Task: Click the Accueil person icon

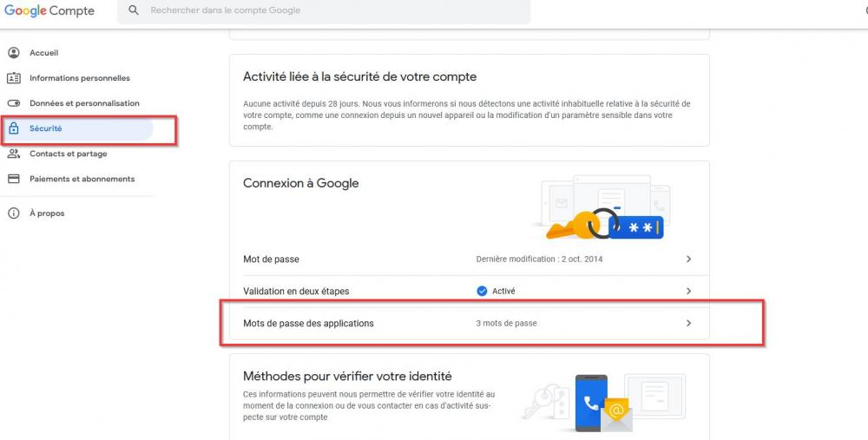Action: [14, 53]
